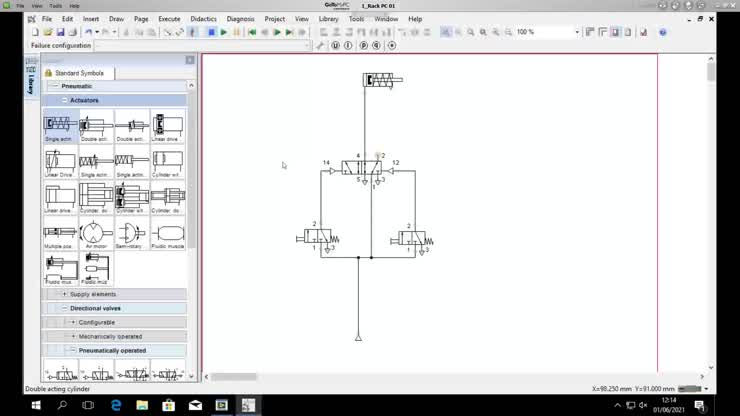Click the vertical Library side tab
The width and height of the screenshot is (740, 416).
coord(31,79)
